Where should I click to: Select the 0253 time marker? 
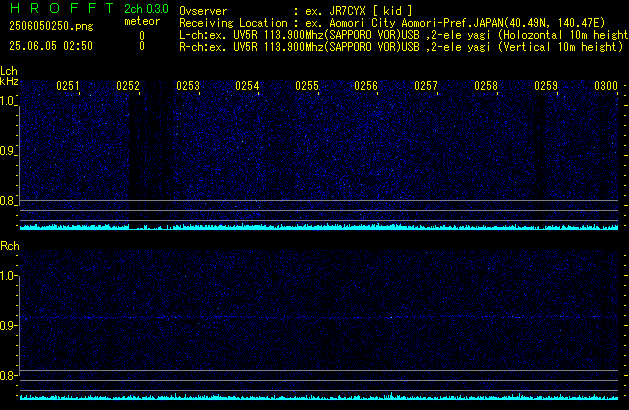tap(188, 86)
